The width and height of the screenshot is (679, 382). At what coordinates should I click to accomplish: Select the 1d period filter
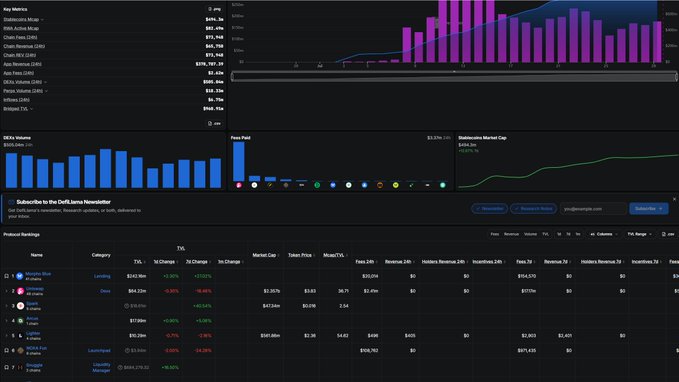pyautogui.click(x=559, y=234)
